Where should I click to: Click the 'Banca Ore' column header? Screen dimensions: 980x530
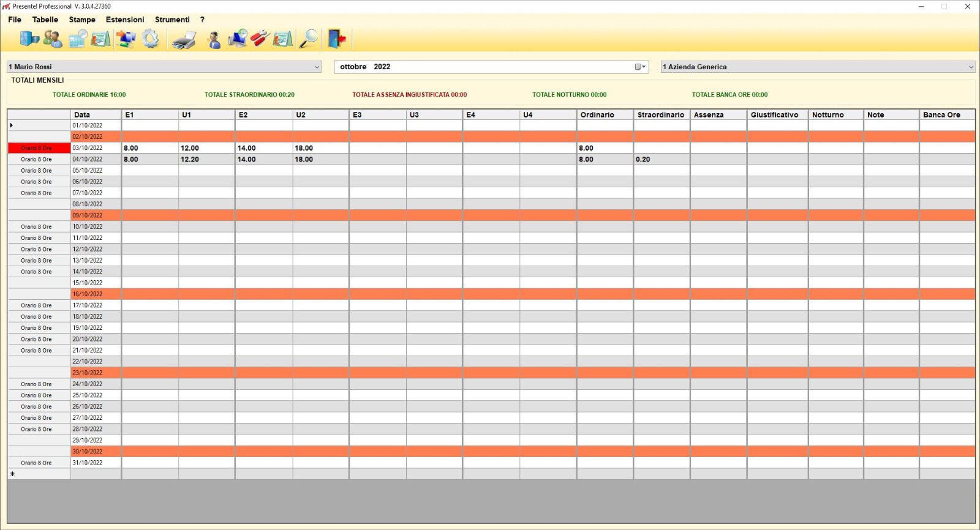pos(948,114)
